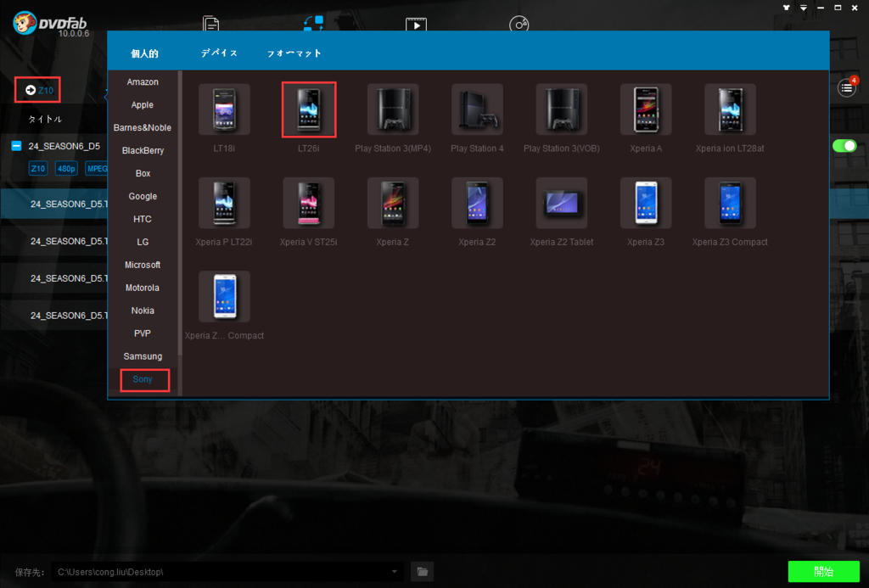869x588 pixels.
Task: Select Motorola in the brand list
Action: tap(143, 288)
